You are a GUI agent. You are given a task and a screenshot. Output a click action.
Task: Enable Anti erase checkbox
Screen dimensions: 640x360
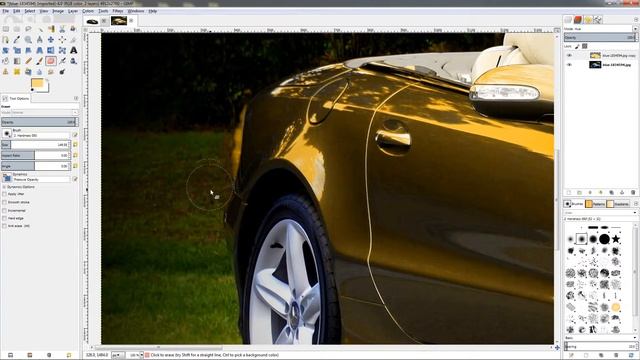pyautogui.click(x=4, y=226)
